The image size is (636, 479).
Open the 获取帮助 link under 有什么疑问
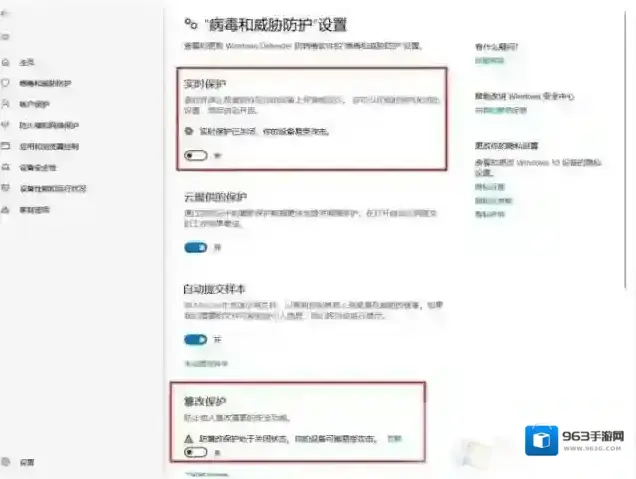[x=490, y=61]
